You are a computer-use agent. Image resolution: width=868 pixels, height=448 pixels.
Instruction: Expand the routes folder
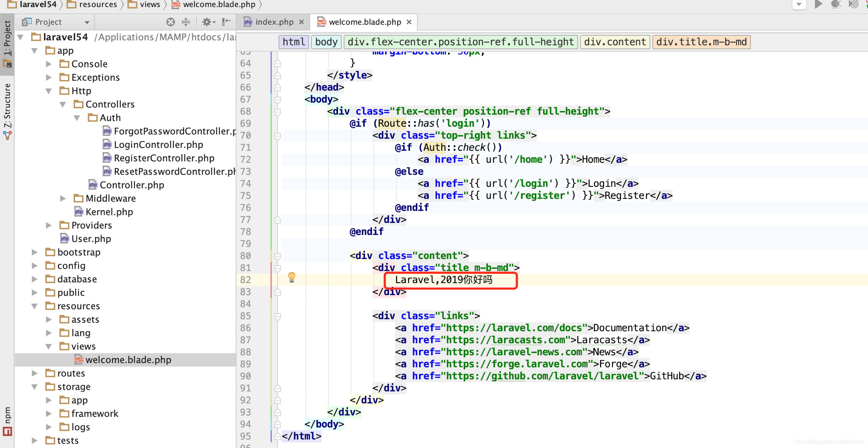click(35, 373)
